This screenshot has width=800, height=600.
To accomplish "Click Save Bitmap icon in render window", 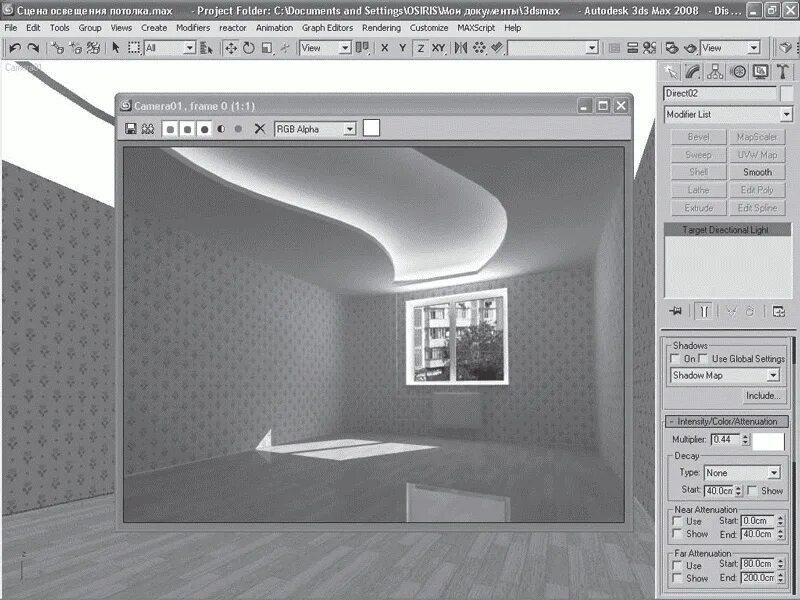I will pos(131,129).
